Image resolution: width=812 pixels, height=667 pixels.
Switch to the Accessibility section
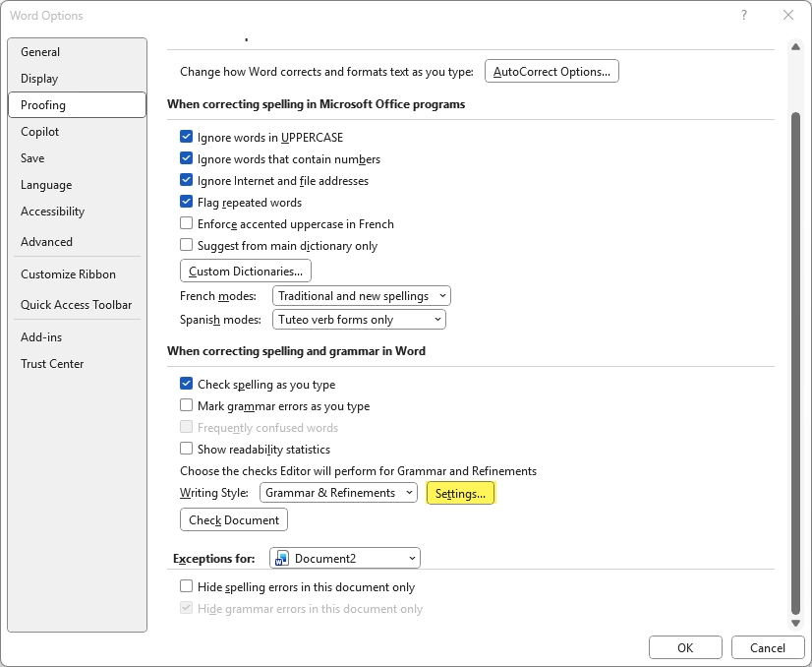point(52,211)
